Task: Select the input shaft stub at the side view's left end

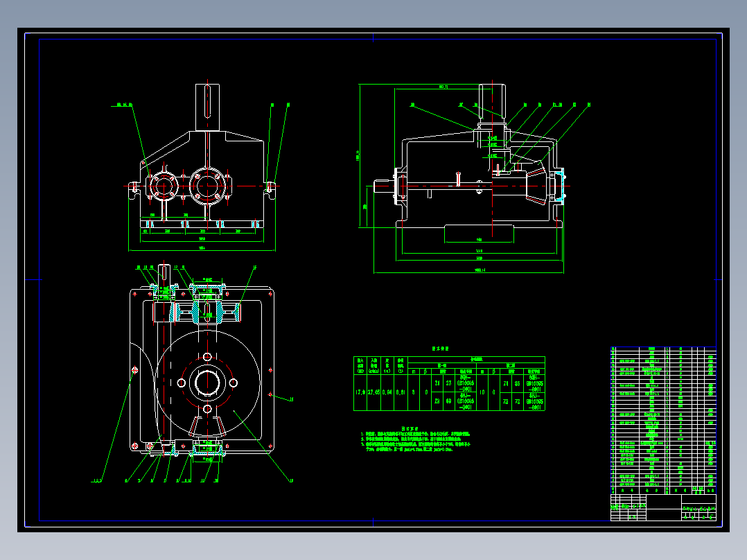Action: pyautogui.click(x=383, y=186)
